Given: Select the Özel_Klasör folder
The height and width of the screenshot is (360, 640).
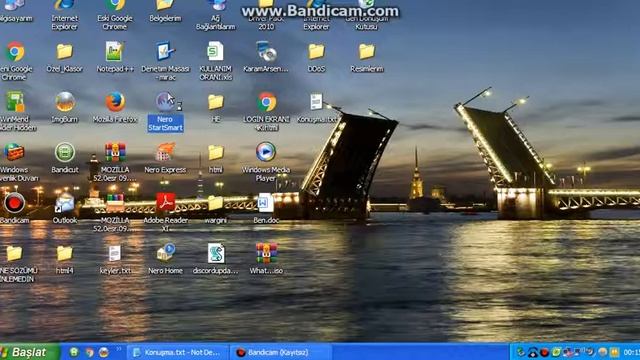Looking at the screenshot, I should pyautogui.click(x=64, y=57).
